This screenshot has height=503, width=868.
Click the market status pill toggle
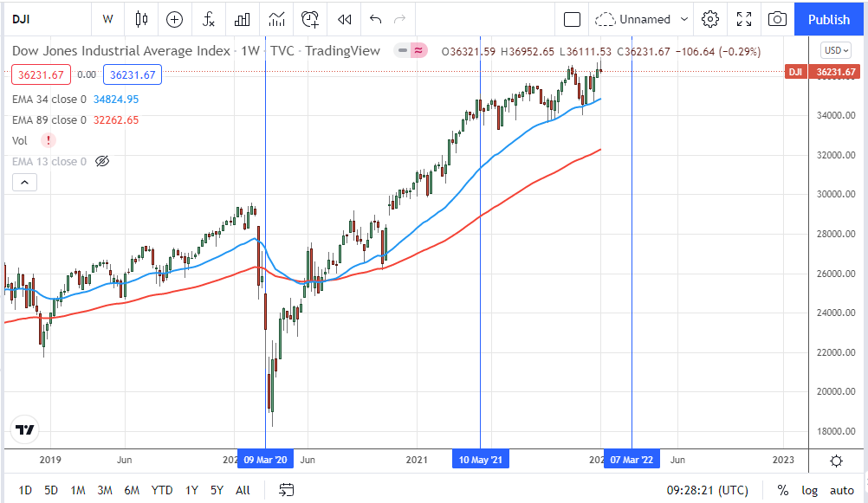point(403,51)
